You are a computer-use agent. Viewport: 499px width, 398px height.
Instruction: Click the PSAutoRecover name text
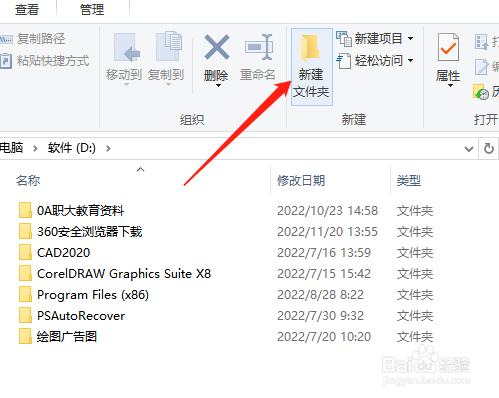pyautogui.click(x=81, y=316)
